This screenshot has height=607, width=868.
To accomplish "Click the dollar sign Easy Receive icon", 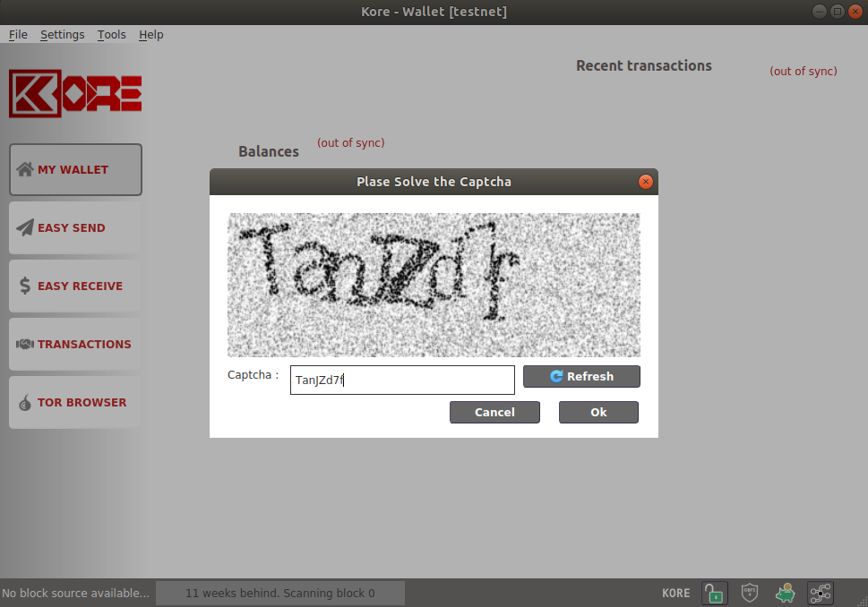I will (x=25, y=286).
